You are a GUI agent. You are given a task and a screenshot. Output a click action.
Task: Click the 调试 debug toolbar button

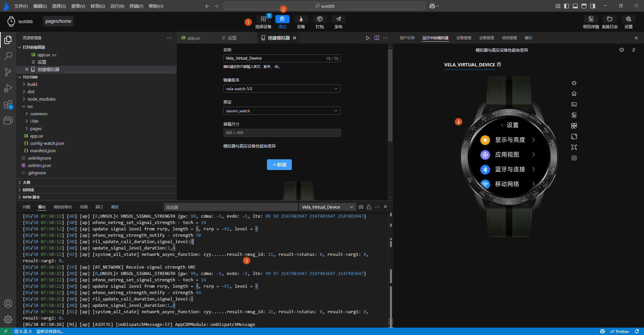[x=282, y=19]
